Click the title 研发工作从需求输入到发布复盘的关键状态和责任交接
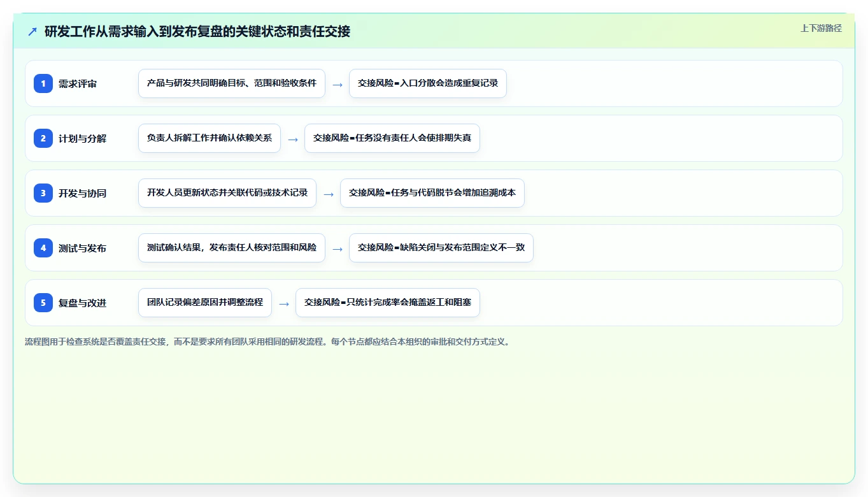The height and width of the screenshot is (497, 868). 197,31
